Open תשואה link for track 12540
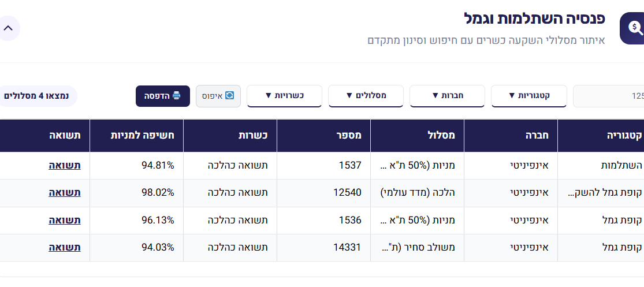The image size is (644, 287). point(65,193)
